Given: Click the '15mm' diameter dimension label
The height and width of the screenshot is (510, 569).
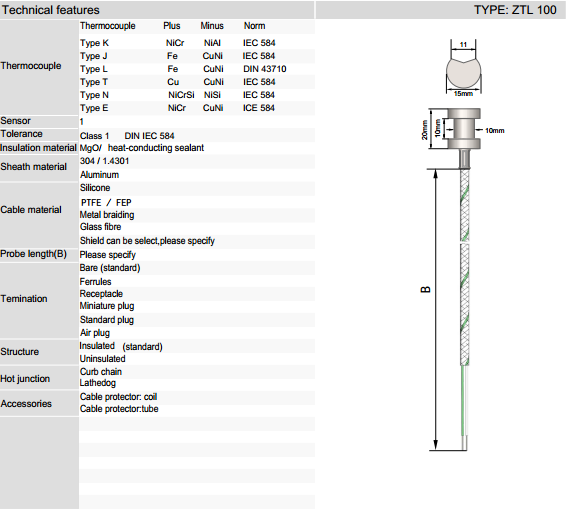Looking at the screenshot, I should pyautogui.click(x=463, y=94).
